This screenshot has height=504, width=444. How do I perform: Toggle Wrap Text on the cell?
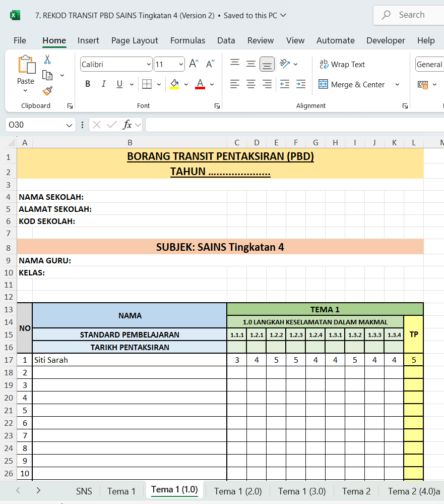(342, 64)
